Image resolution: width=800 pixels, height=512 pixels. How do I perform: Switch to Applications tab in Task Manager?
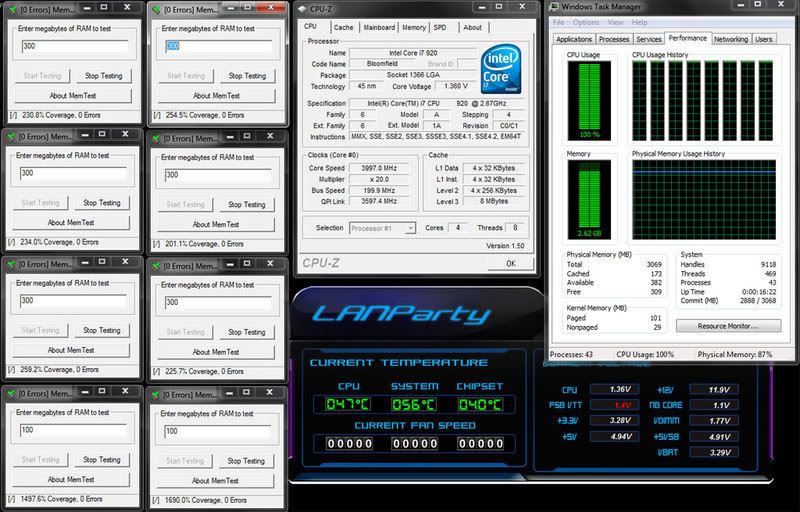pyautogui.click(x=574, y=39)
